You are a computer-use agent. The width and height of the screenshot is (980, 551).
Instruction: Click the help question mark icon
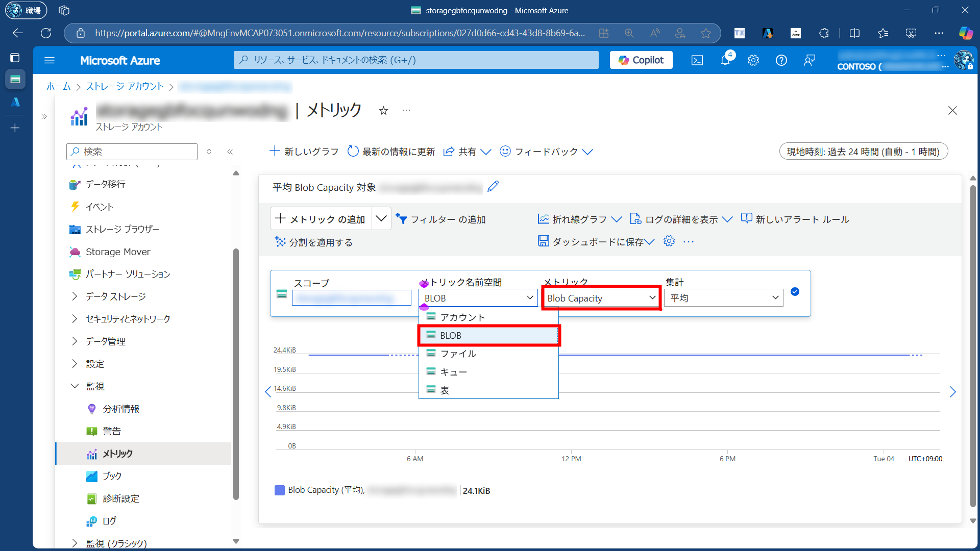[781, 60]
